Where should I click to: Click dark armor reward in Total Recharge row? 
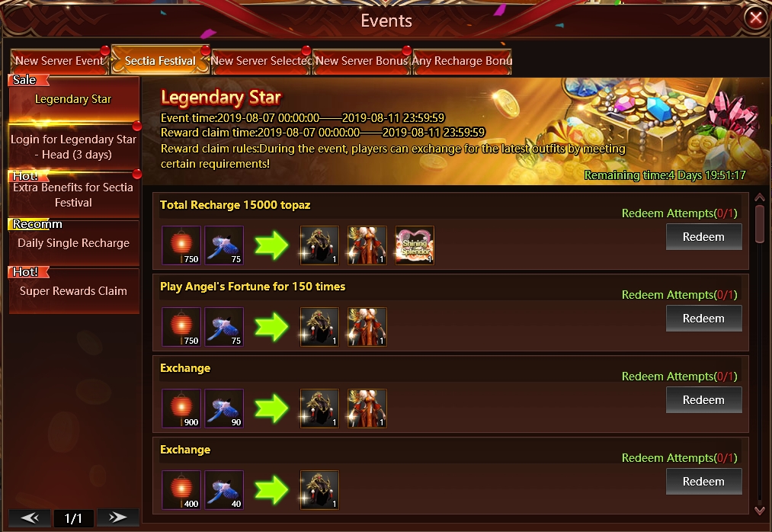coord(319,245)
